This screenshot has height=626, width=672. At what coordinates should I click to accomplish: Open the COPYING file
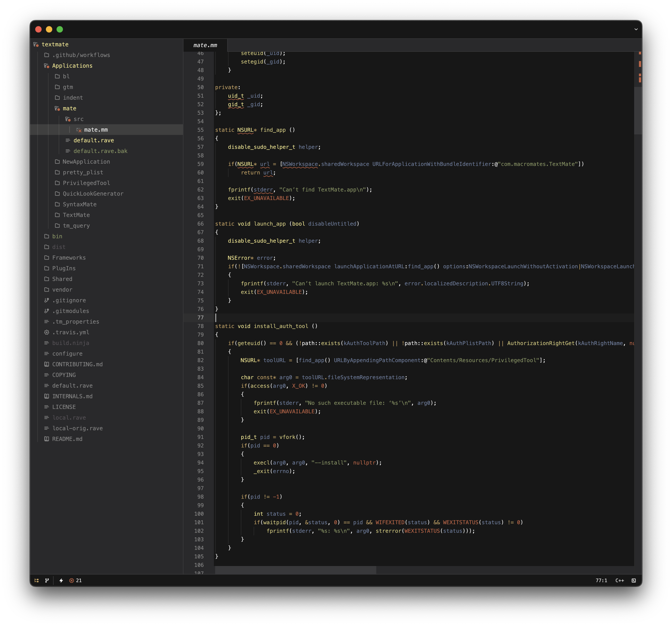point(106,375)
